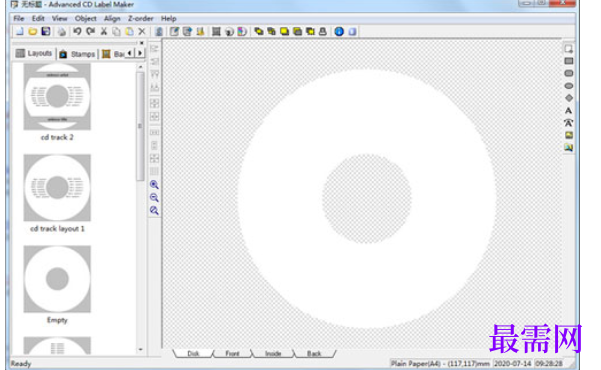The image size is (601, 370).
Task: Click the zoom-to-fit magnifier icon
Action: tap(154, 210)
